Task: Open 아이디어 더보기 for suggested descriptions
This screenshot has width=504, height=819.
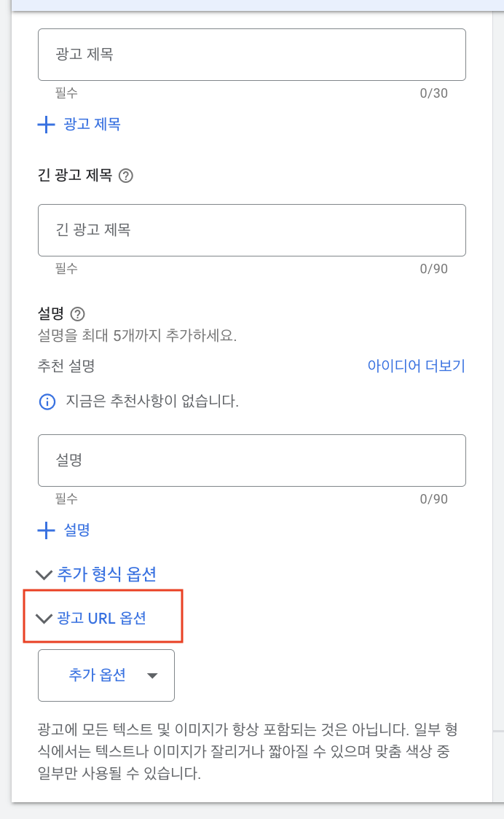Action: point(415,367)
